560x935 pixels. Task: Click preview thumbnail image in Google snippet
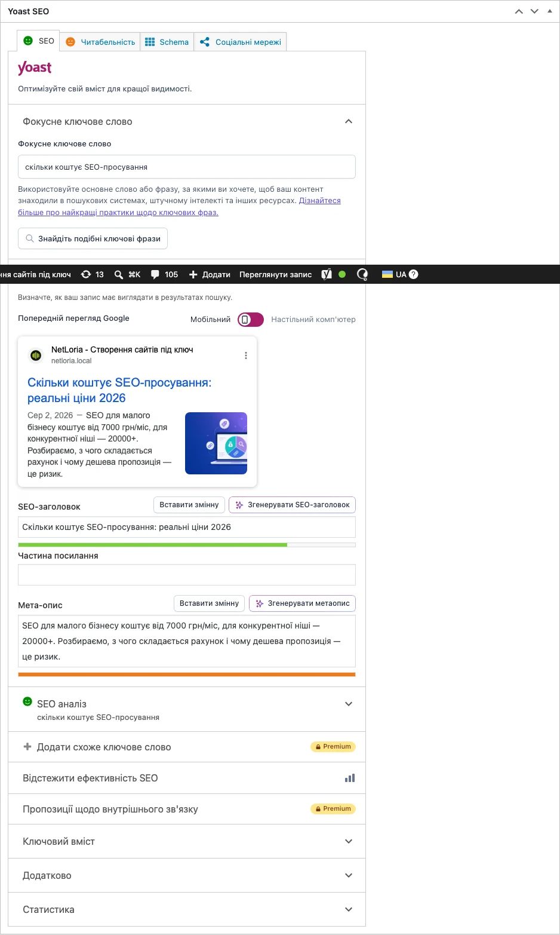[216, 443]
